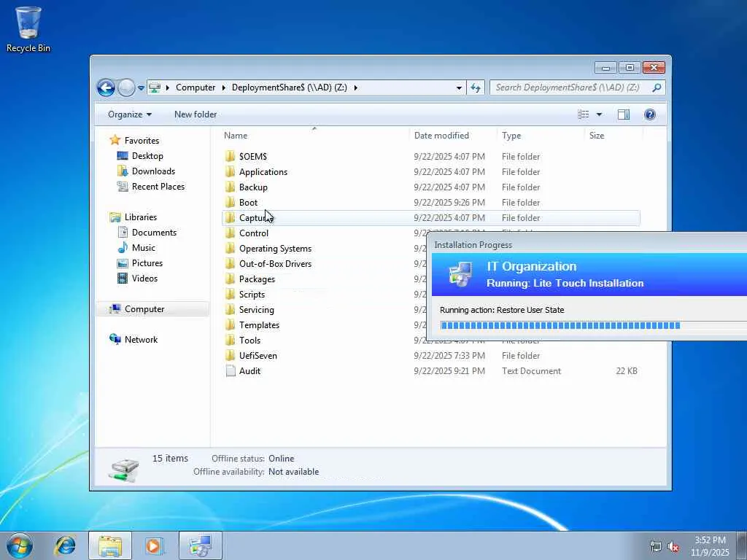Select the $OEM$ folder icon
The width and height of the screenshot is (747, 560).
pyautogui.click(x=230, y=156)
